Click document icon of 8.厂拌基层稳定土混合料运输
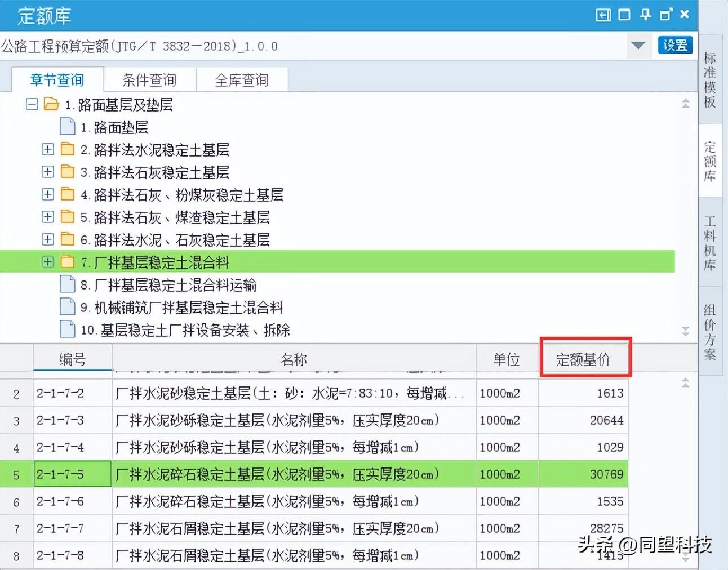This screenshot has height=570, width=728. click(x=67, y=284)
